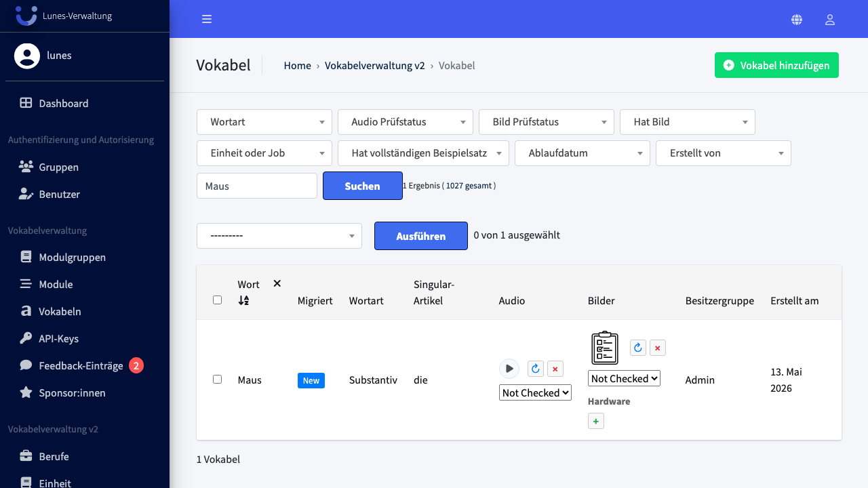868x488 pixels.
Task: Sort by Wortart column header
Action: pyautogui.click(x=366, y=300)
